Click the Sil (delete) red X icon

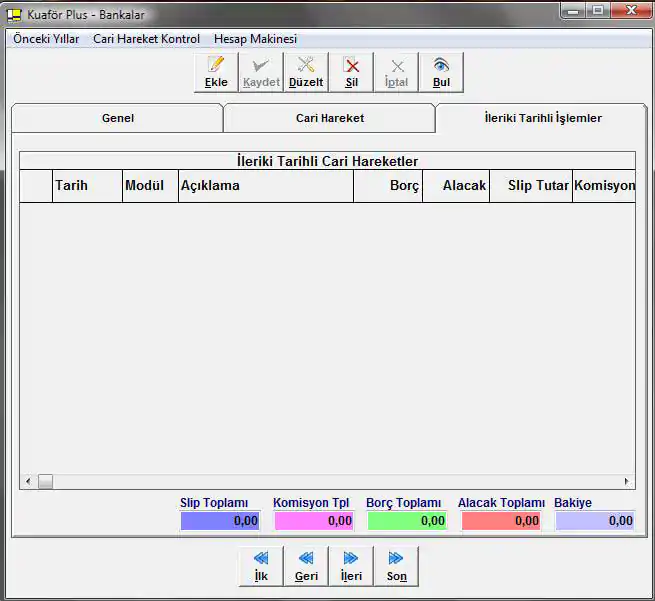click(352, 66)
